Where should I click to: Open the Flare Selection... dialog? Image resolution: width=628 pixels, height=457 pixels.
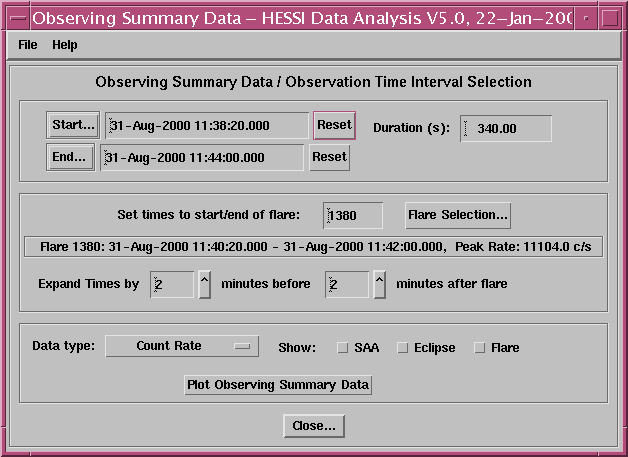click(459, 215)
